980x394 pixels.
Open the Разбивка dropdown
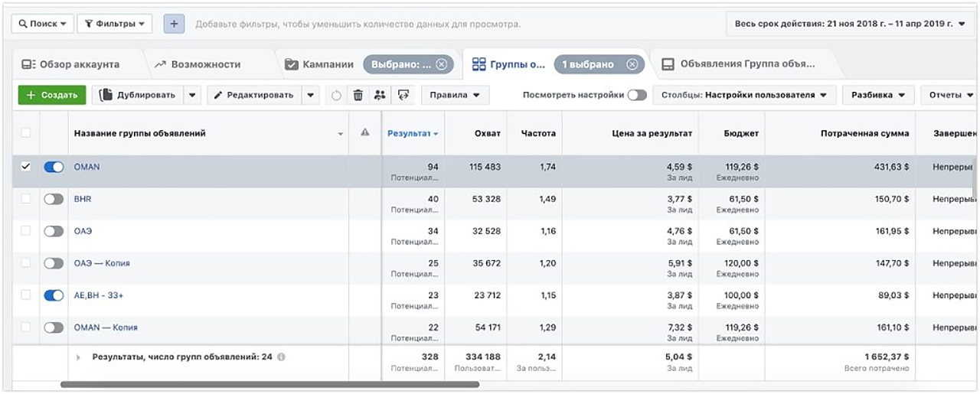coord(878,96)
